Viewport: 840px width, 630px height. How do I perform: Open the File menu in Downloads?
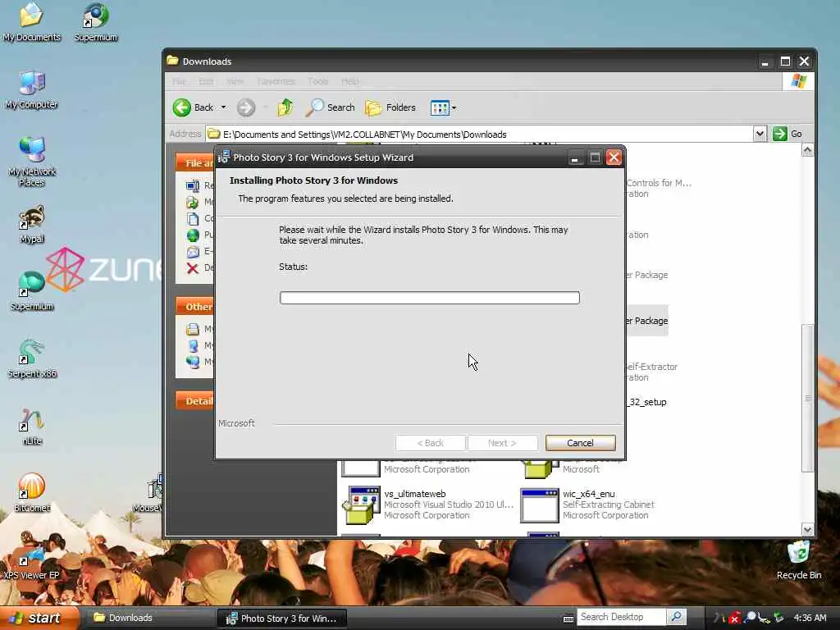[179, 81]
